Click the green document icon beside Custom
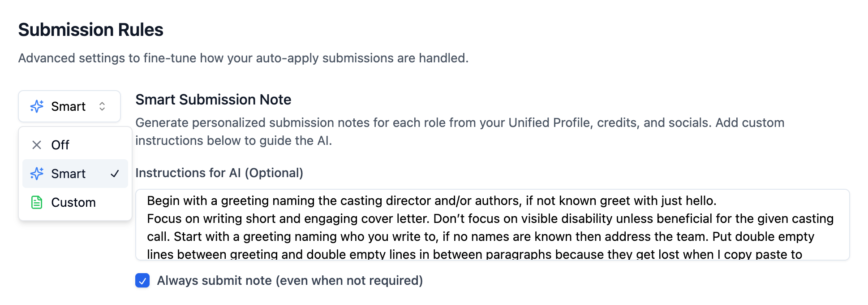Viewport: 868px width, 305px height. [37, 202]
